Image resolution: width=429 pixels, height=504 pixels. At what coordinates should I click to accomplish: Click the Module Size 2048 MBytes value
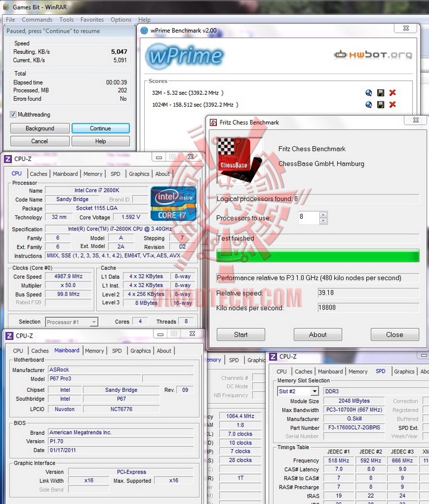click(354, 401)
